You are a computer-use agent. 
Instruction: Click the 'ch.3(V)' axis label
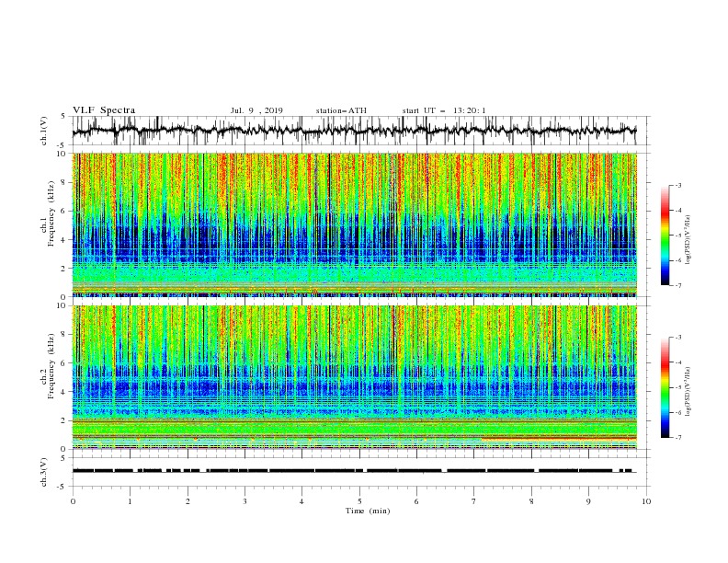pos(44,472)
